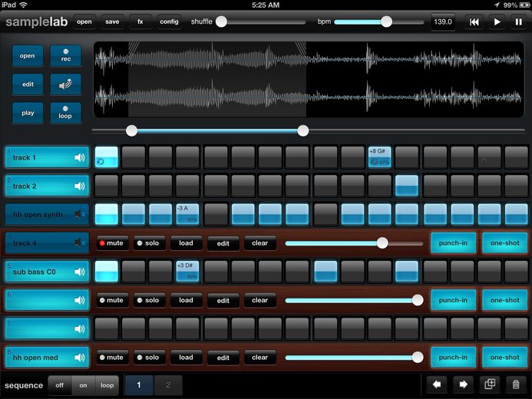Click punch-in on hh open med row

(453, 358)
